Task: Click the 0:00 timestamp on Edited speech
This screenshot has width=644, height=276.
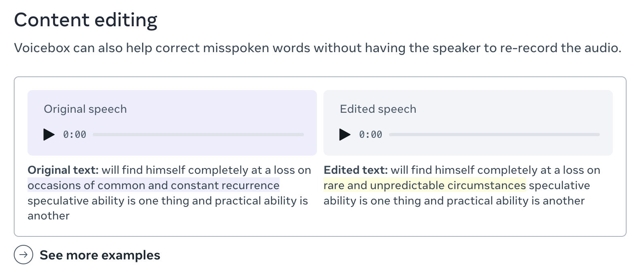Action: tap(370, 135)
